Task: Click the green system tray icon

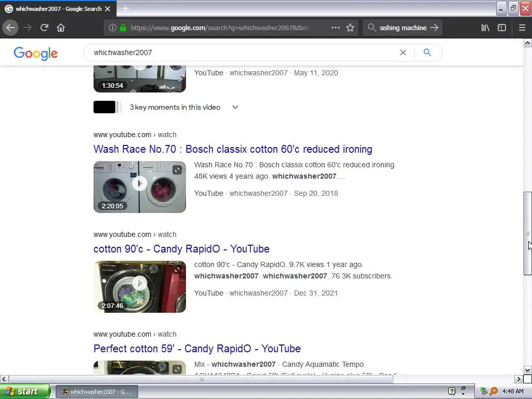Action: [484, 391]
